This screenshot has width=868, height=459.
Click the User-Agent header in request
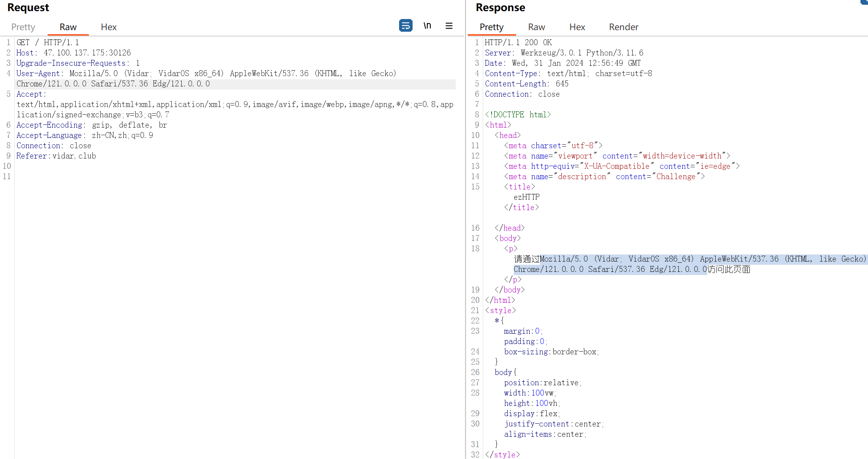click(38, 73)
